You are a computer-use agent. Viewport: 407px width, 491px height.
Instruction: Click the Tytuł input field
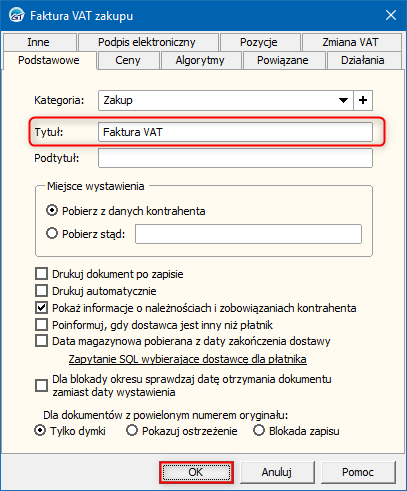[x=235, y=132]
